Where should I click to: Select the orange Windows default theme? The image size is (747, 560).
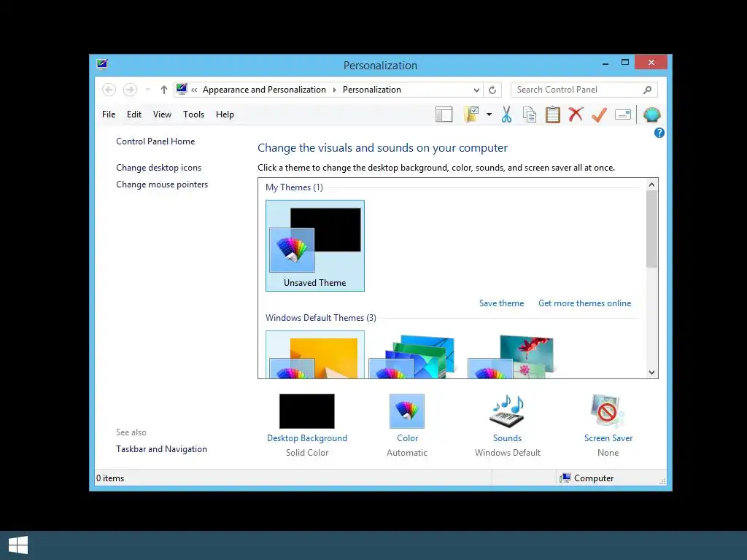[x=315, y=355]
